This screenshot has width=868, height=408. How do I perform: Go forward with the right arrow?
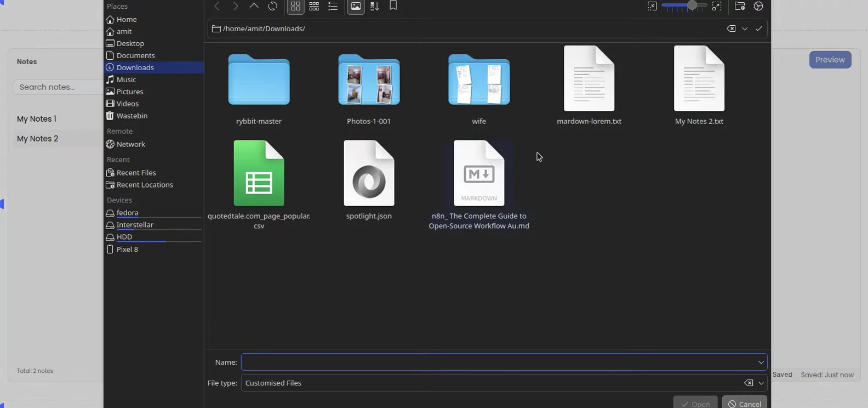(x=236, y=6)
